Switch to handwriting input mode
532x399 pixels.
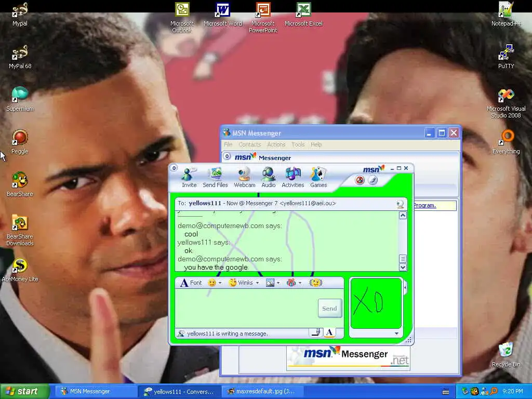click(x=315, y=332)
